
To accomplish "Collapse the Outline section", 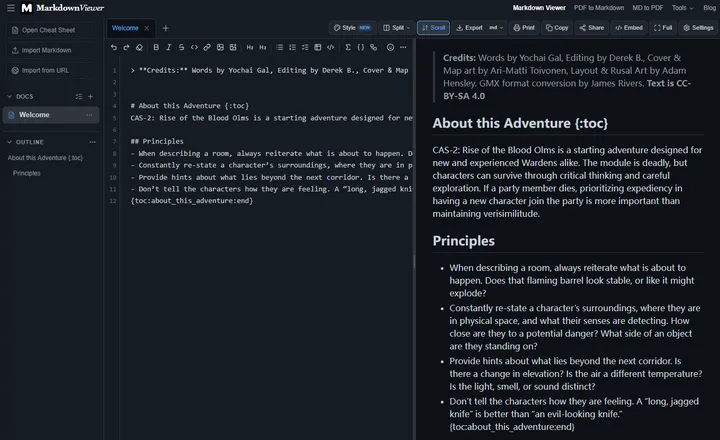I will point(9,142).
